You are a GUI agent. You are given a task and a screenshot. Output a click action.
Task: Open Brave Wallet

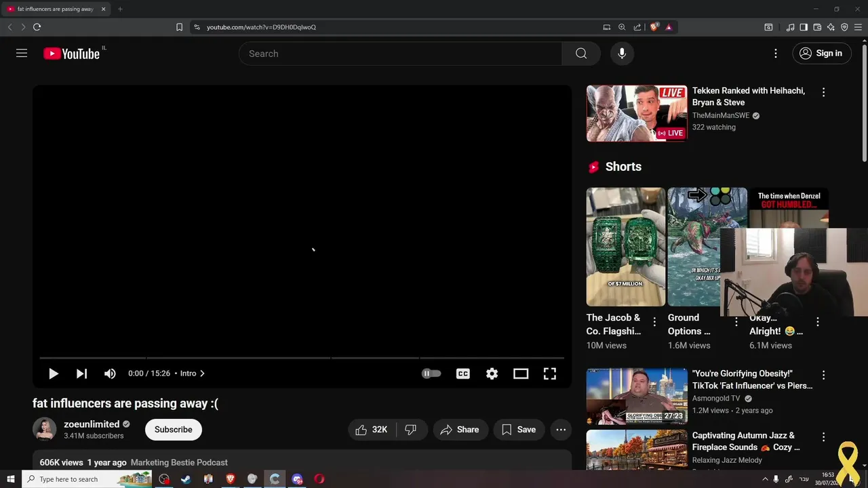pos(817,27)
